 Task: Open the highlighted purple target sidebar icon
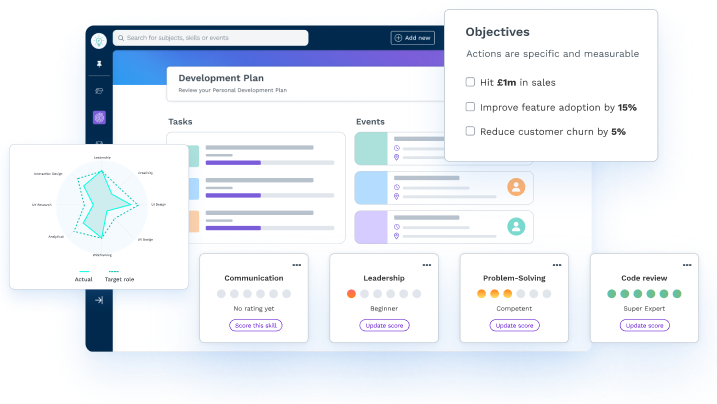pyautogui.click(x=99, y=117)
